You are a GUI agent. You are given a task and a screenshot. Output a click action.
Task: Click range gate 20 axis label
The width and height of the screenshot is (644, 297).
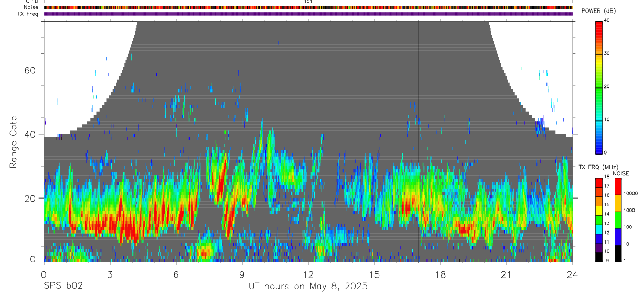coord(30,198)
